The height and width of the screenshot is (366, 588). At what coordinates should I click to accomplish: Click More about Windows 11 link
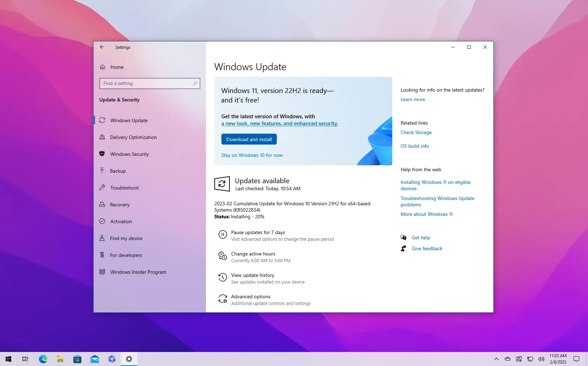[427, 214]
